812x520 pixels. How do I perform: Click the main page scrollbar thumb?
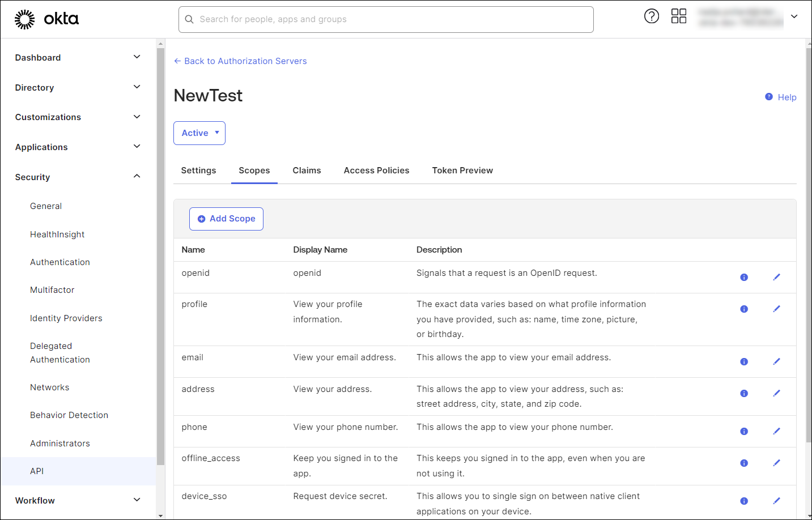click(809, 245)
